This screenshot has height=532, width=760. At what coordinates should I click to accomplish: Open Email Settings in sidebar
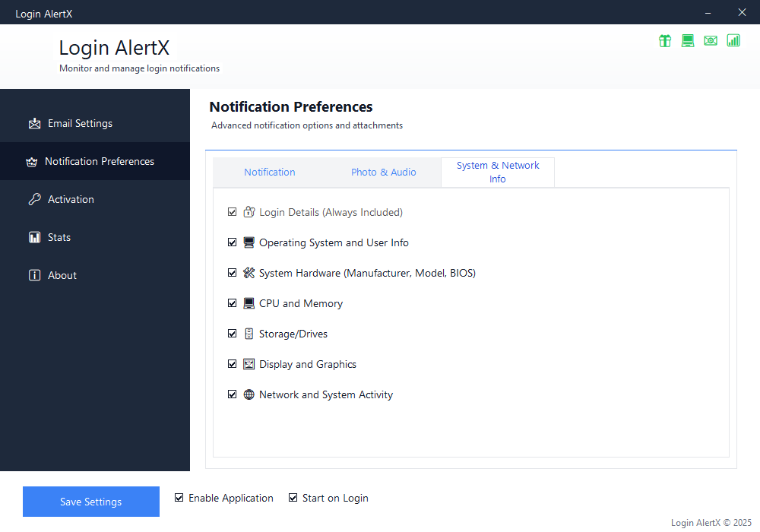95,124
